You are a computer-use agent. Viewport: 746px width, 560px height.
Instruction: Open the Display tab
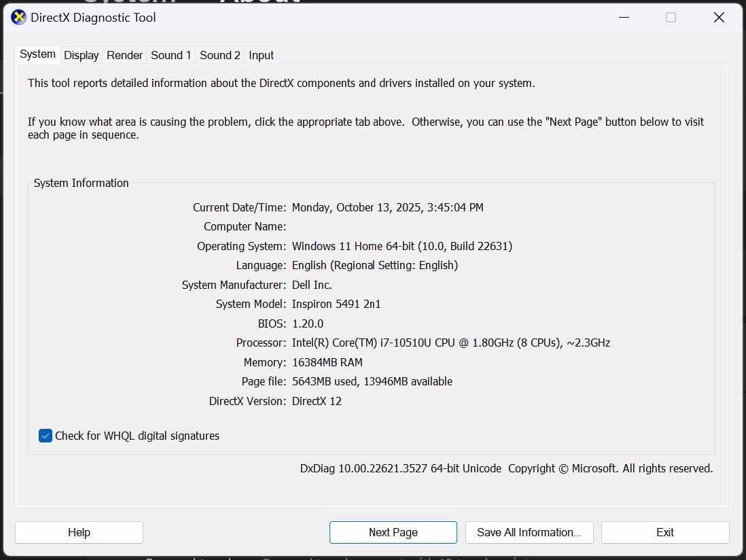click(x=82, y=55)
